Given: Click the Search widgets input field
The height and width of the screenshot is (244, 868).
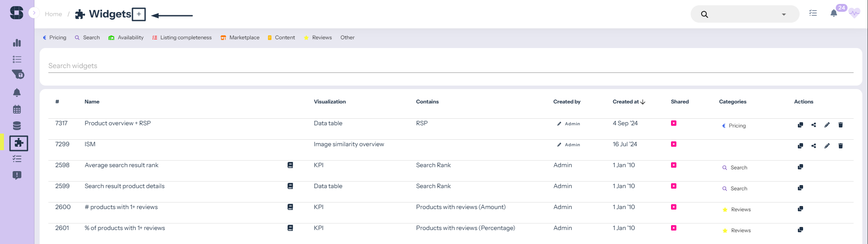Looking at the screenshot, I should click(451, 66).
